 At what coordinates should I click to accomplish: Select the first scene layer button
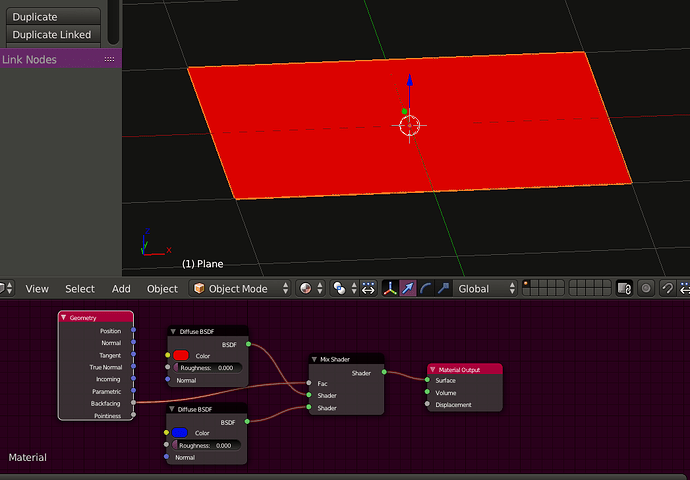tap(526, 284)
